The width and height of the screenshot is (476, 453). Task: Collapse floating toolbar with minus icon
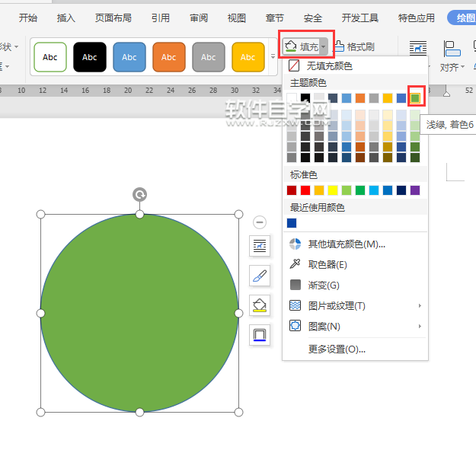tap(260, 222)
